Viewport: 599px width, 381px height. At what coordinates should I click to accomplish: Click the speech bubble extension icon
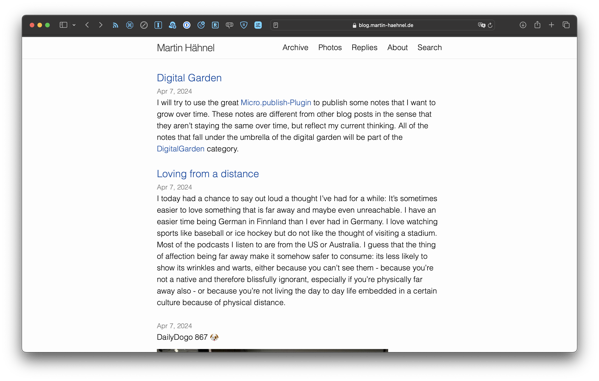coord(230,25)
